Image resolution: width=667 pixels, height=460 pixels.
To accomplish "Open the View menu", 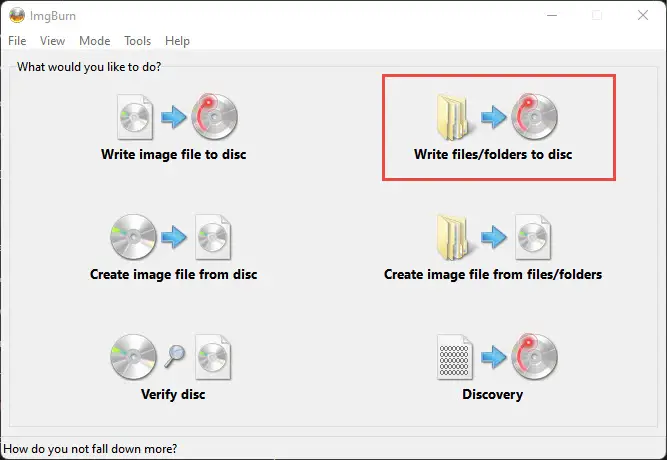I will [52, 41].
